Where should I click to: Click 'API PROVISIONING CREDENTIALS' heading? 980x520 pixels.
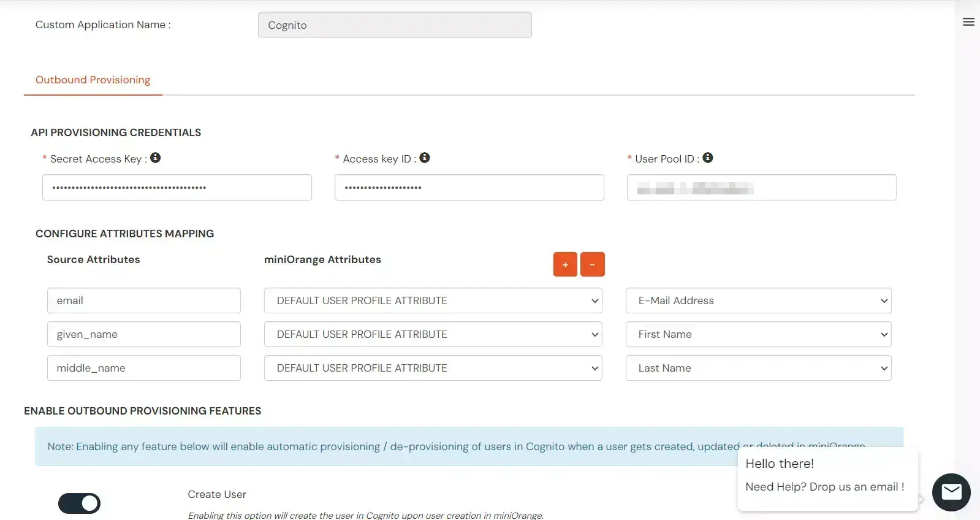pos(116,132)
